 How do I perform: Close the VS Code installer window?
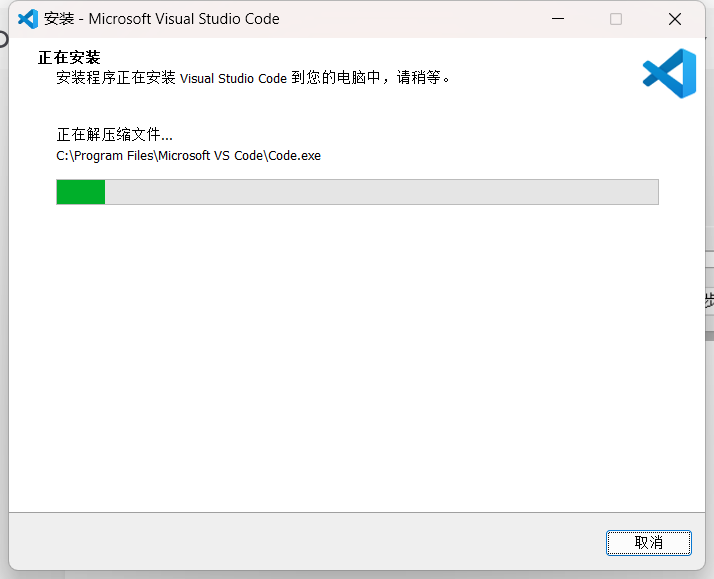pyautogui.click(x=675, y=19)
